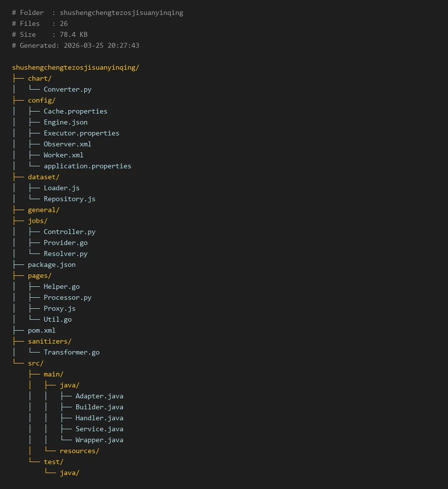Open Adapter.java in the java folder
This screenshot has height=489, width=448.
point(99,396)
